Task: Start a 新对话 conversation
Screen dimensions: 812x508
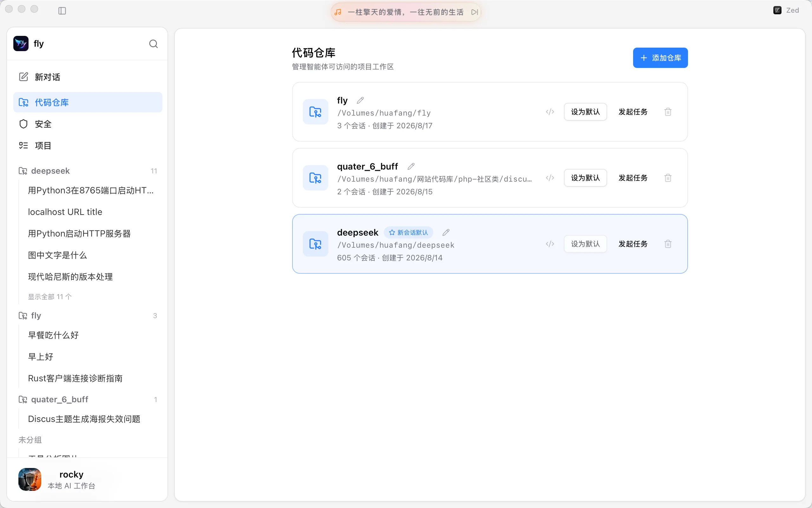Action: pos(88,77)
